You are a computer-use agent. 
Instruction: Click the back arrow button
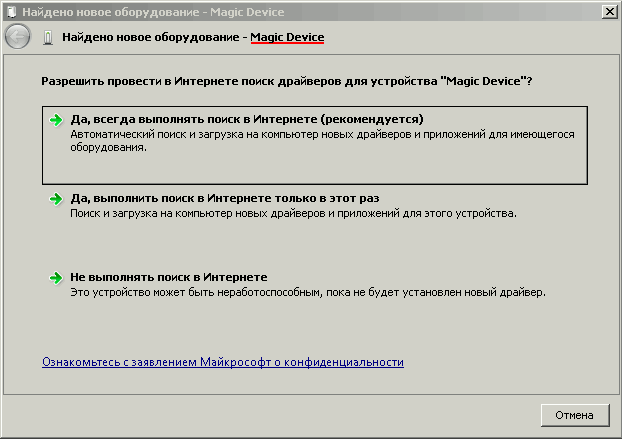click(x=17, y=36)
